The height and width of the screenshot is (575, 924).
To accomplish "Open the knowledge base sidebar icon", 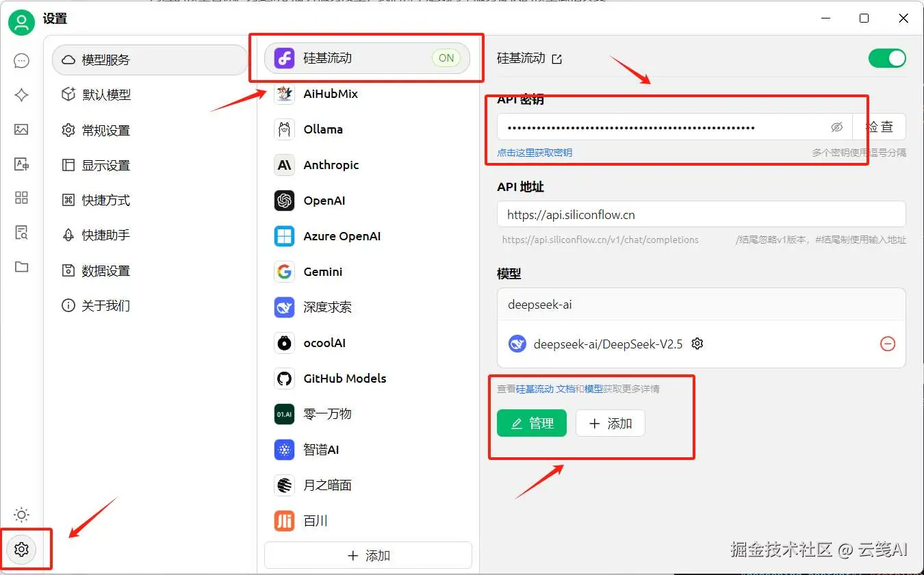I will 21,232.
